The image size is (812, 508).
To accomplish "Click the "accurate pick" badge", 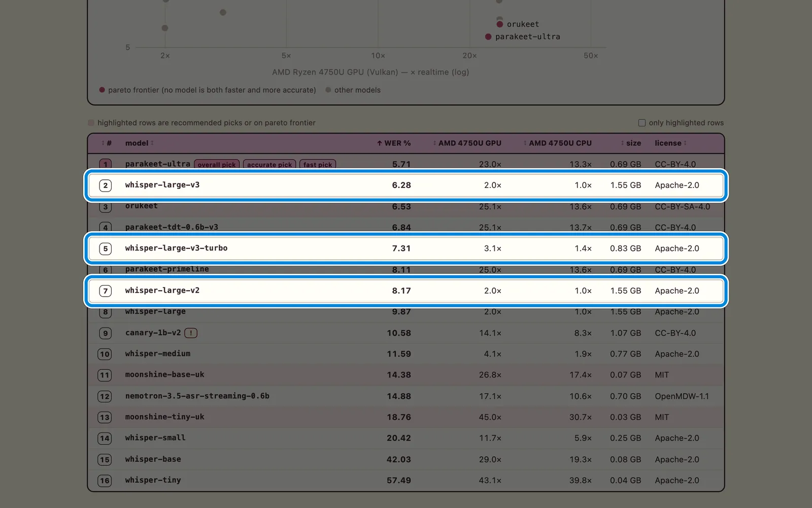I will [269, 165].
